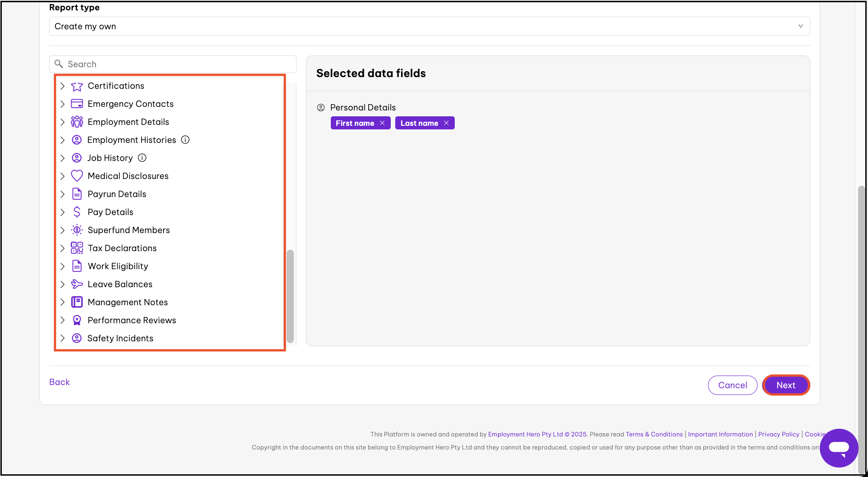Open info tooltip beside Job History

click(142, 158)
